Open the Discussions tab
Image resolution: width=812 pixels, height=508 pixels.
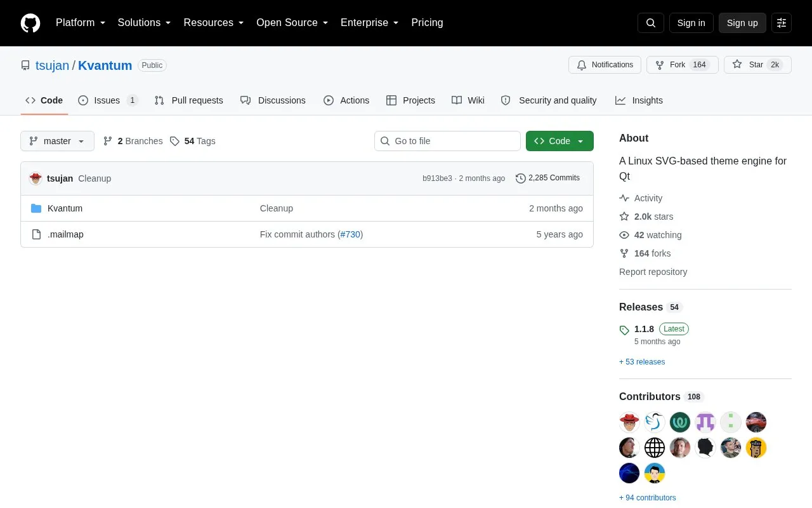pos(273,100)
